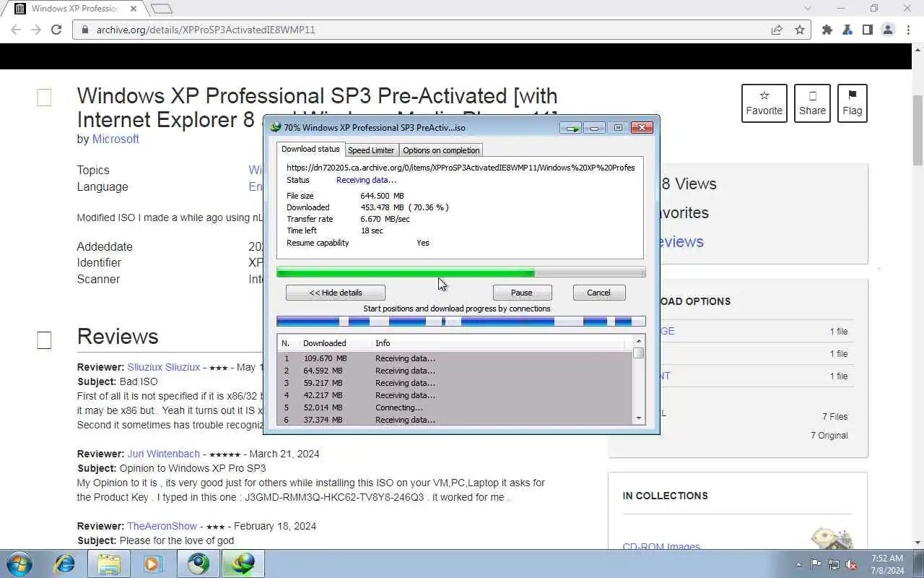Sort connections by the N. column header
This screenshot has height=578, width=924.
(x=286, y=343)
